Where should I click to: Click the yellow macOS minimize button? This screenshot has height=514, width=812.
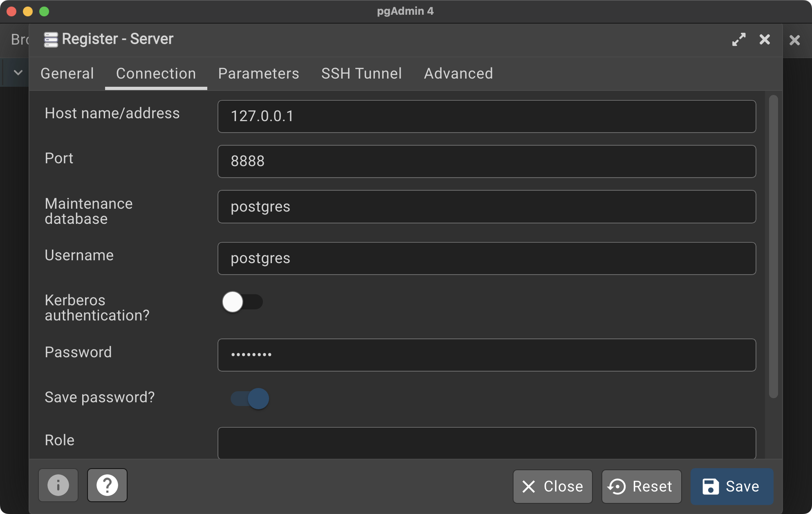point(28,11)
